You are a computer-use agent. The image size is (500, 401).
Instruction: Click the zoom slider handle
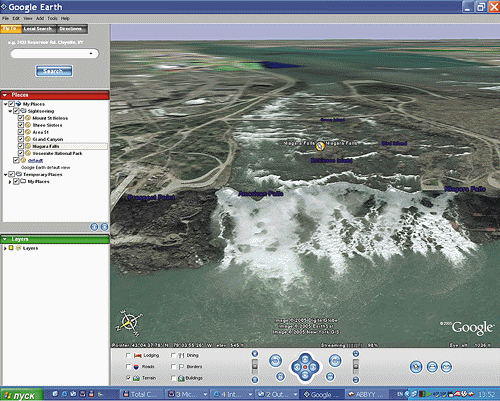click(x=255, y=366)
